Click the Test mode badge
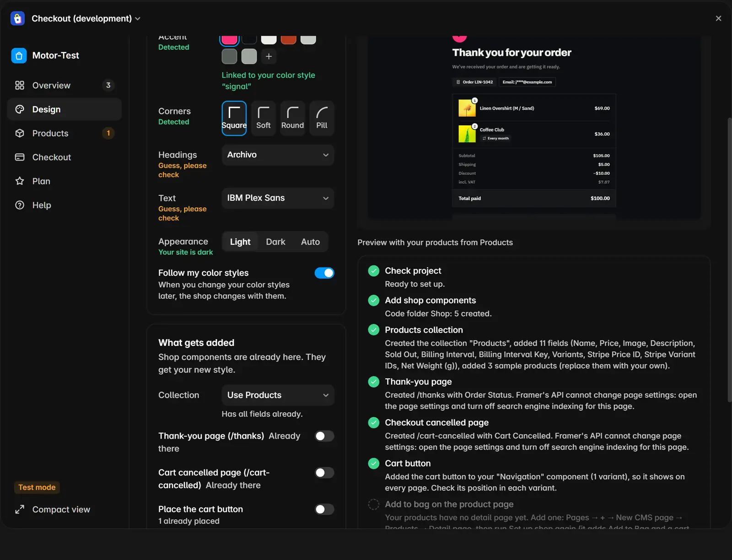The height and width of the screenshot is (560, 732). pyautogui.click(x=37, y=487)
